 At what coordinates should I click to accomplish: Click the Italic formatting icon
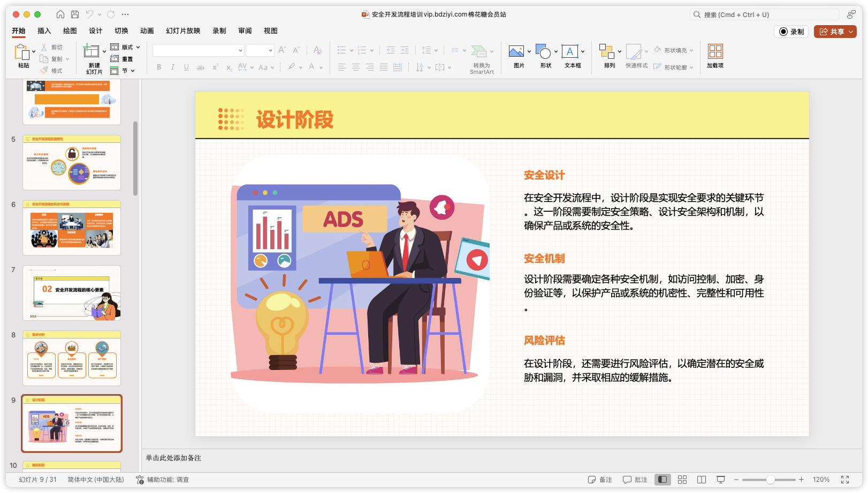pos(172,67)
